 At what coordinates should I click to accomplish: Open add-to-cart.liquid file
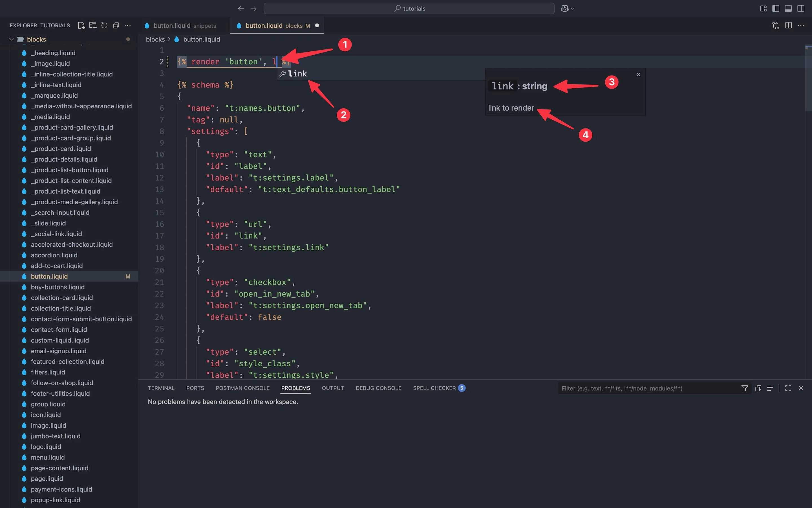pyautogui.click(x=57, y=266)
